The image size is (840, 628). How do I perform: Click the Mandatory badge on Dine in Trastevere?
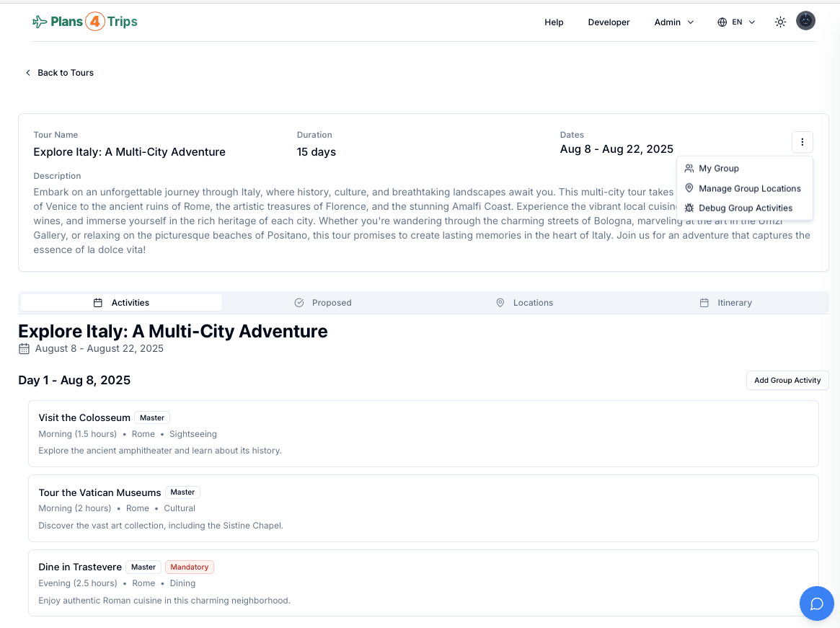189,567
